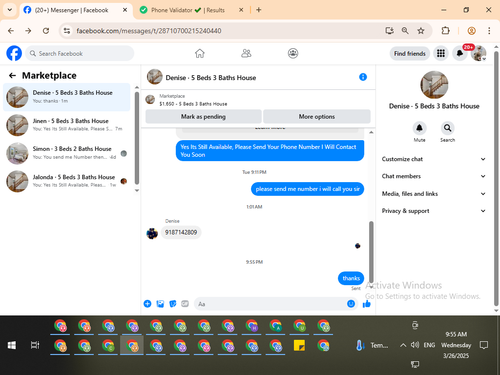Viewport: 500px width, 375px height.
Task: Open conversation information icon in chat header
Action: pos(363,77)
